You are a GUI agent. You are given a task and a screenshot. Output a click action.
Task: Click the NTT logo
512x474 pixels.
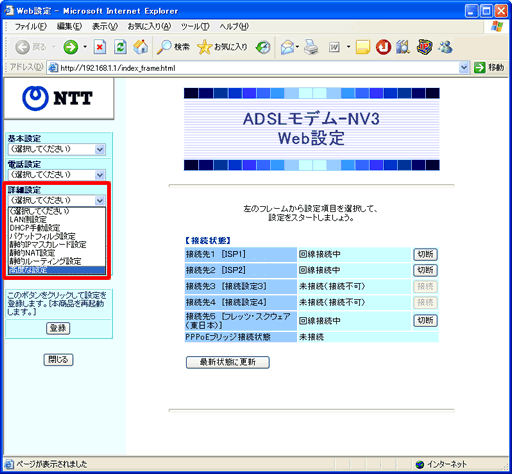57,98
